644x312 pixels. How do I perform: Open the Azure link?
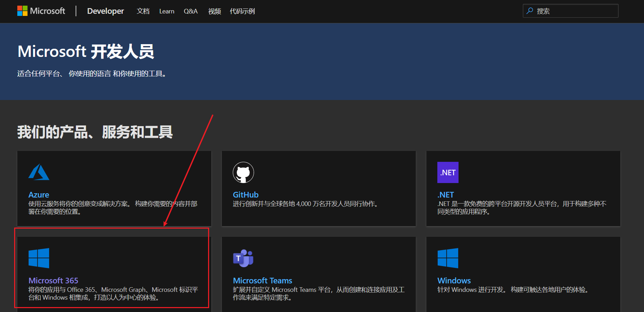(39, 195)
